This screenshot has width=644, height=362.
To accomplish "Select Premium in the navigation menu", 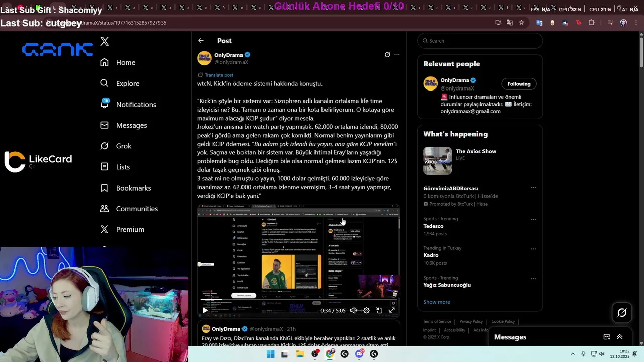I will 130,229.
